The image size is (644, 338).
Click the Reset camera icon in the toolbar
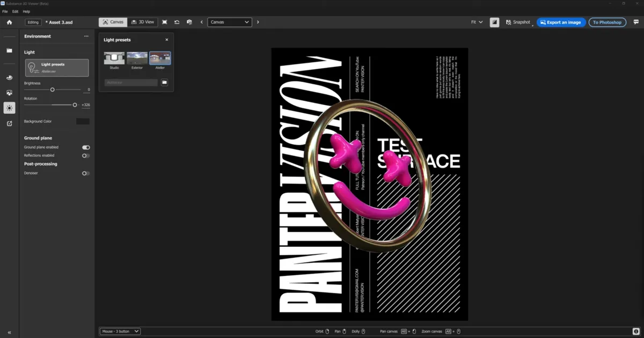tap(177, 22)
